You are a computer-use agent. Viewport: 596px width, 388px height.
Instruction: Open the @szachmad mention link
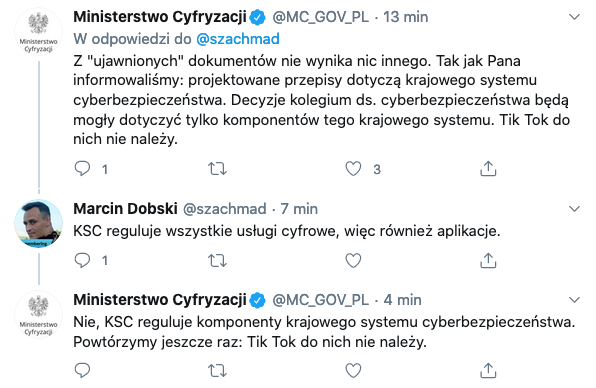tap(238, 39)
